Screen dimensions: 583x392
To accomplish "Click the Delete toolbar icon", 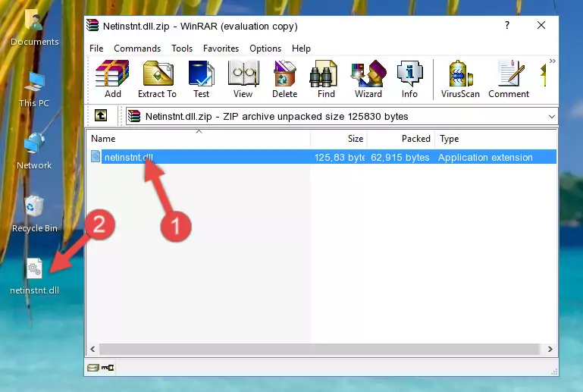I will 284,79.
